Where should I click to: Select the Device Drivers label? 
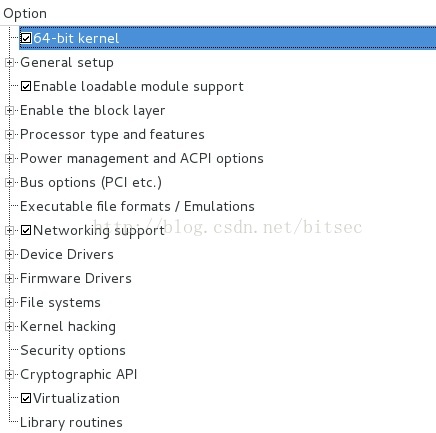coord(67,254)
